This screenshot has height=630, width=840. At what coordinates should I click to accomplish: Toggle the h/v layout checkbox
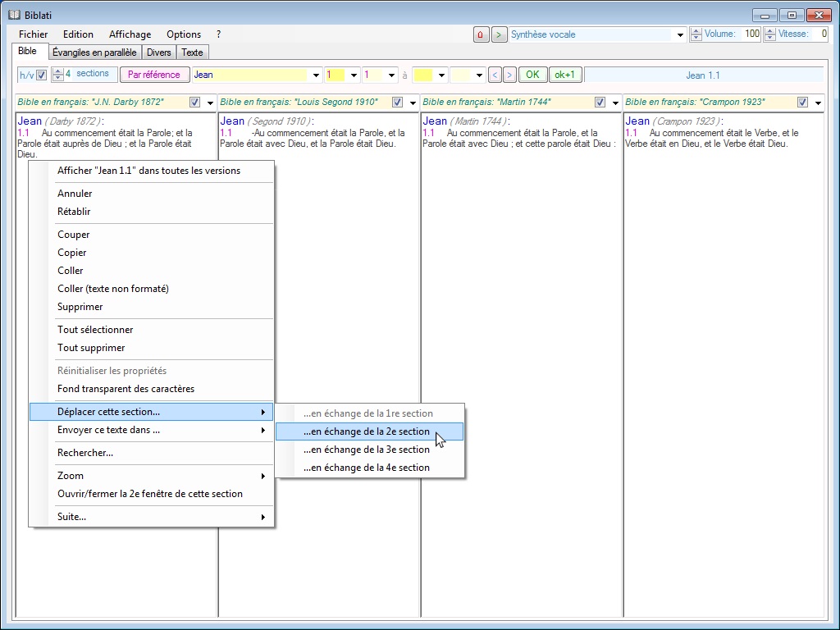[x=42, y=75]
